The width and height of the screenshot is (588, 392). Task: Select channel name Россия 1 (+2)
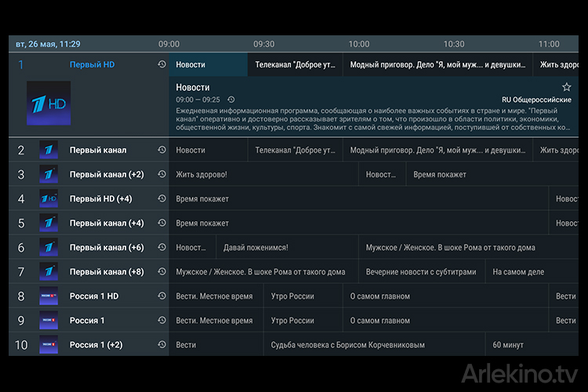point(96,345)
